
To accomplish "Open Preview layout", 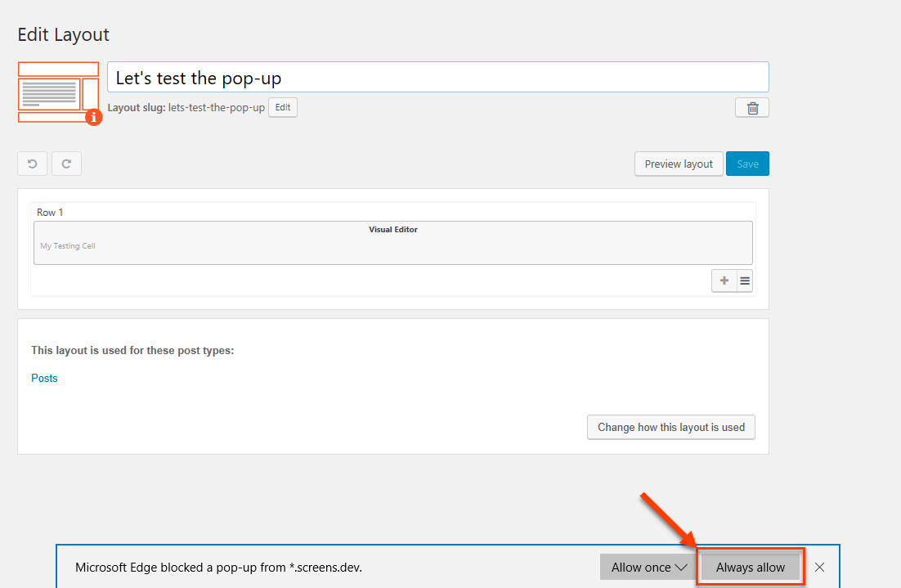I will [679, 164].
